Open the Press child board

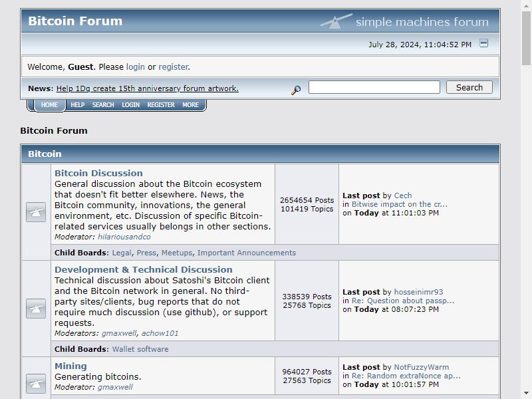click(x=146, y=253)
